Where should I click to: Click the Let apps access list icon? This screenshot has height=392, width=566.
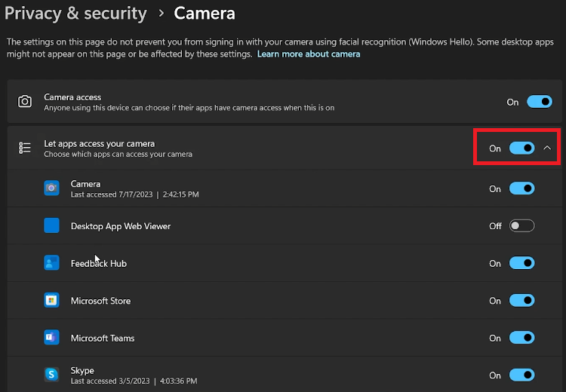tap(25, 149)
